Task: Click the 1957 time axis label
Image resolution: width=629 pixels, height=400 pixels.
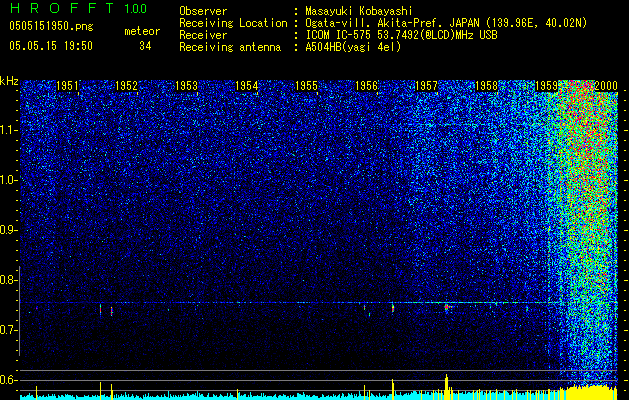Action: (426, 86)
